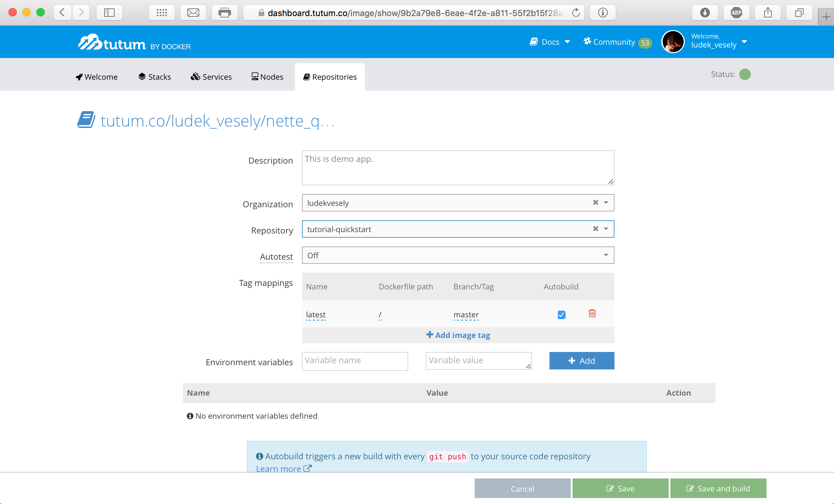Show Safari downloads icon

tap(705, 13)
